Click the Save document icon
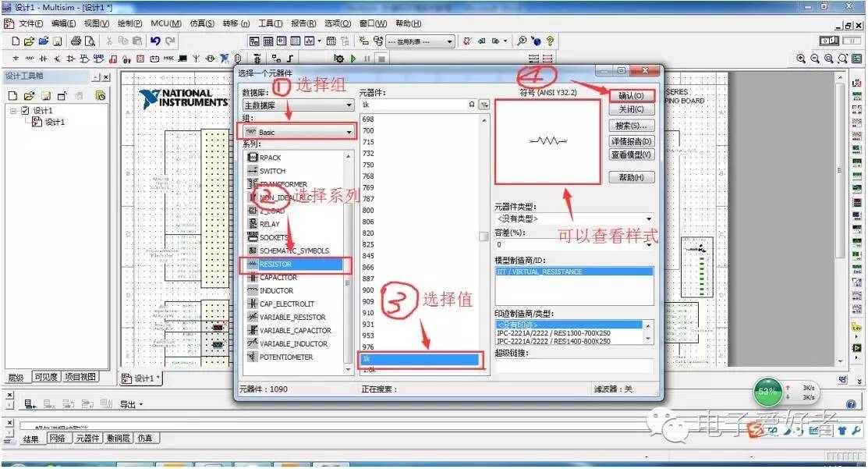 (x=58, y=41)
